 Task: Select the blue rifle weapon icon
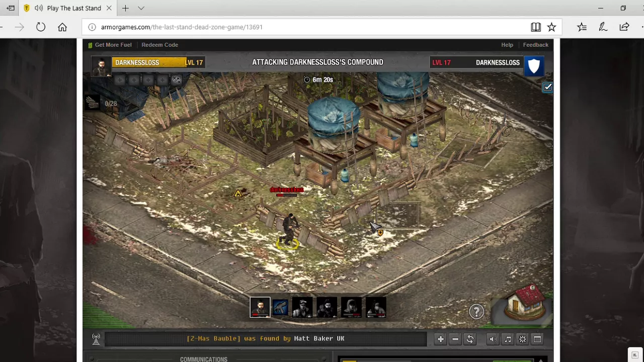[281, 308]
